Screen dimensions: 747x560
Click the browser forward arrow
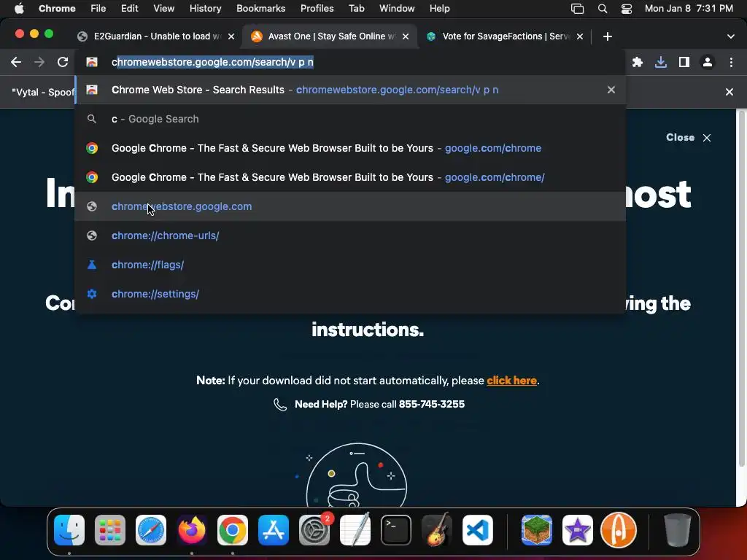(39, 63)
